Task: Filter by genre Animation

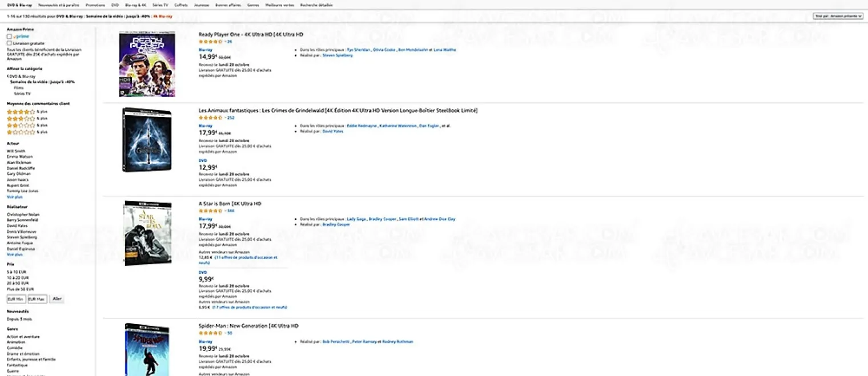Action: tap(16, 342)
